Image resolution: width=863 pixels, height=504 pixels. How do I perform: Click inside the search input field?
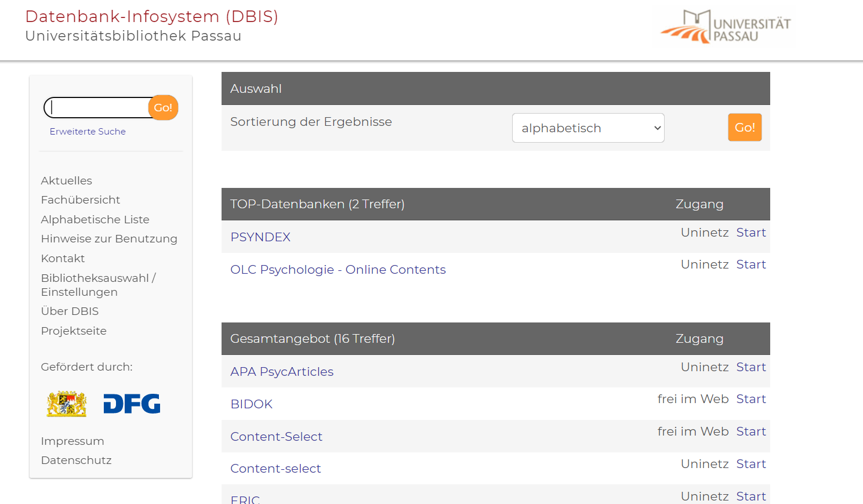[x=99, y=108]
